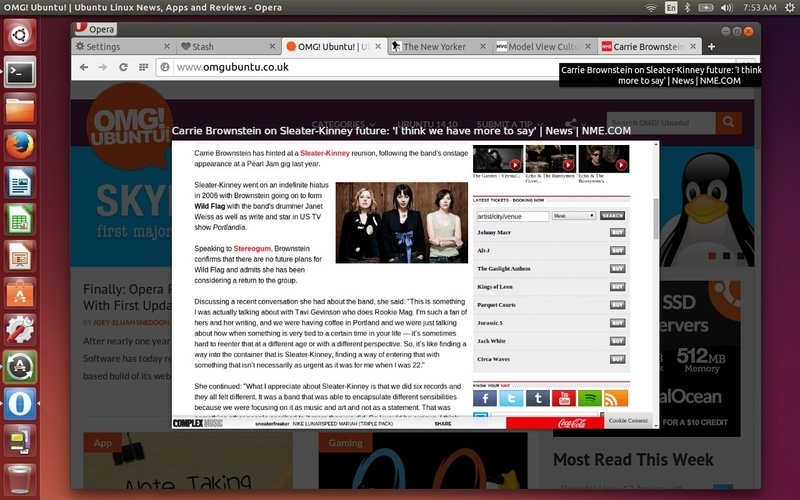Open the Coca-Cola banner ad
Viewport: 800px width, 500px height.
555,423
